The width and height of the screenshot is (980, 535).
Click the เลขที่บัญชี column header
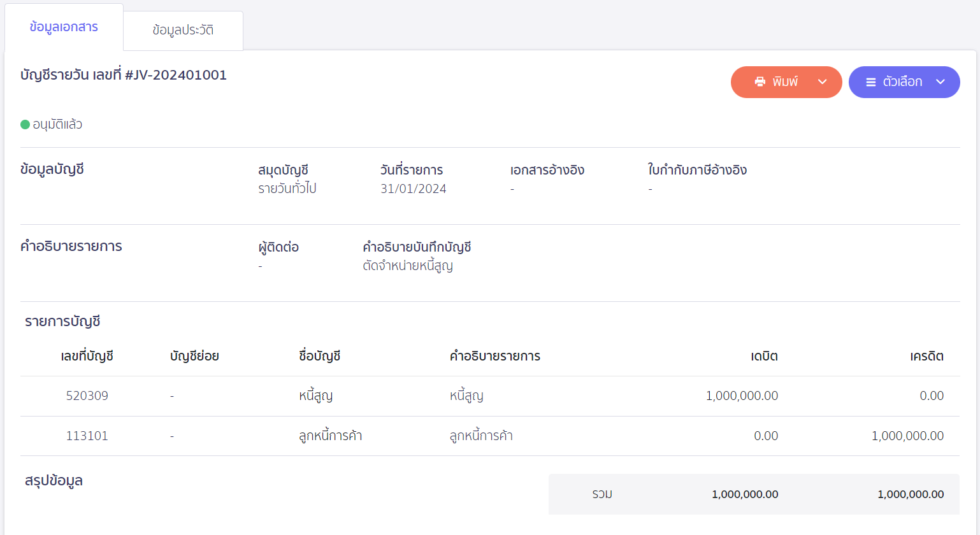click(x=87, y=356)
